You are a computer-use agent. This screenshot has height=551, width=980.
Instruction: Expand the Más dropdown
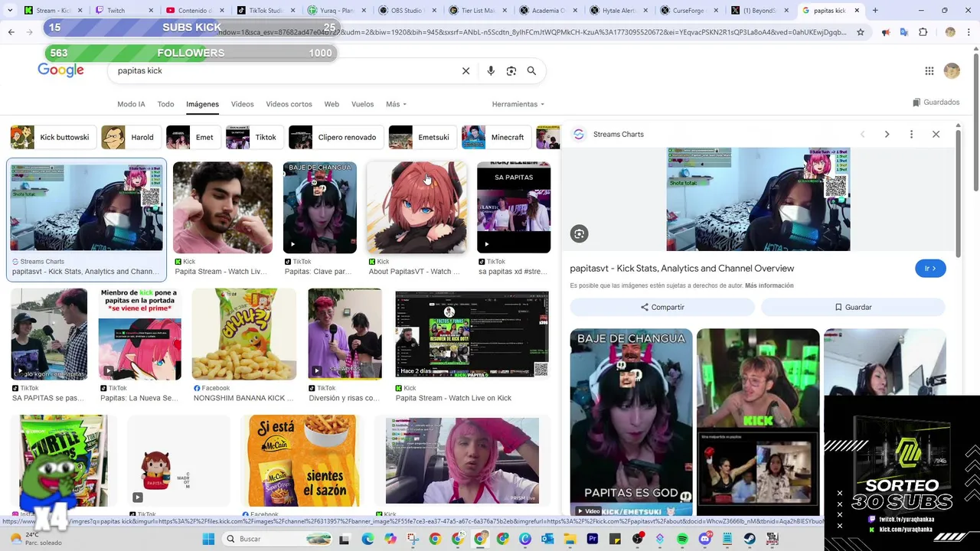(396, 104)
